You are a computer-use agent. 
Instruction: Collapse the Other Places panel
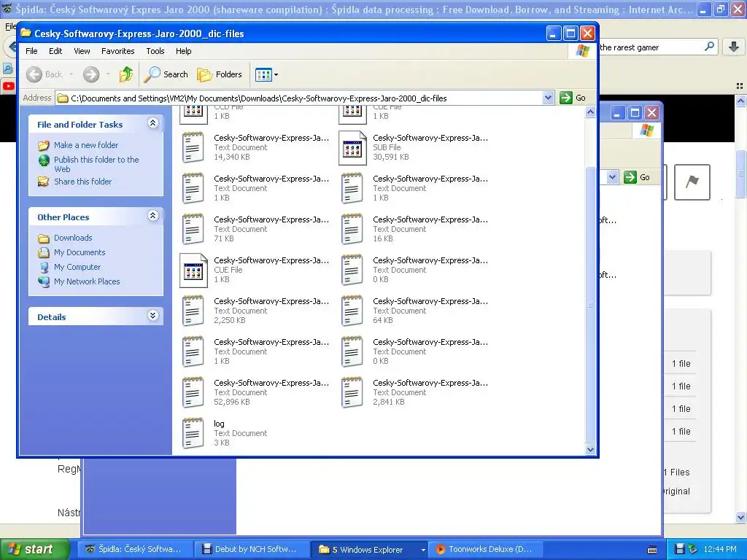(x=153, y=216)
